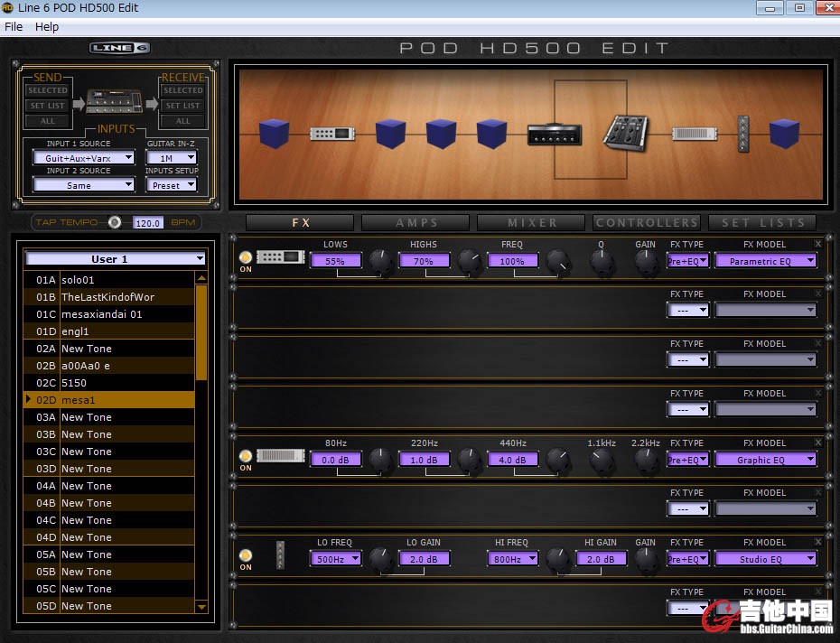Click the Studio EQ HI GAIN value 2.0 dB
The width and height of the screenshot is (840, 643).
[x=601, y=559]
